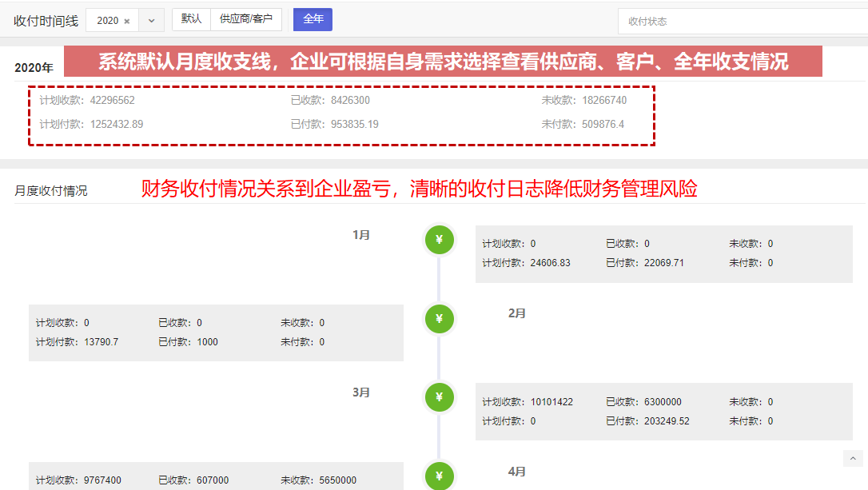
Task: Click April 未收款: 5650000 value
Action: point(318,480)
